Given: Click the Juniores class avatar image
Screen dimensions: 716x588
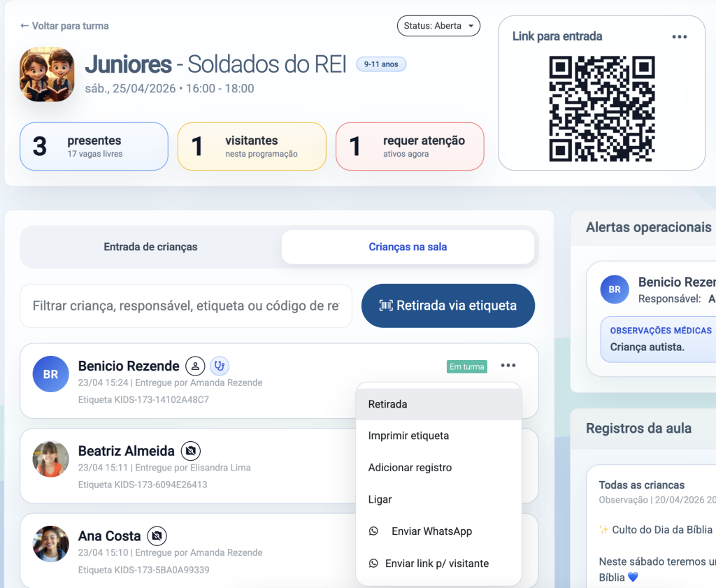Looking at the screenshot, I should [47, 74].
